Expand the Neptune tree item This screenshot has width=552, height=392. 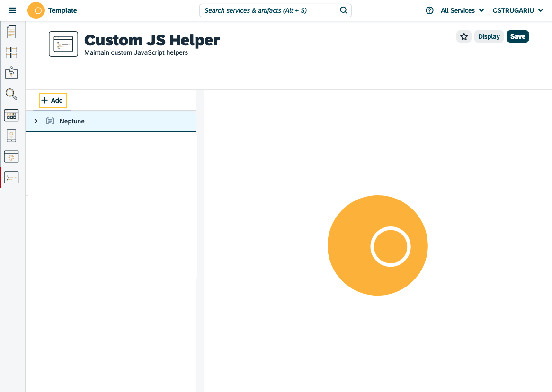(36, 121)
